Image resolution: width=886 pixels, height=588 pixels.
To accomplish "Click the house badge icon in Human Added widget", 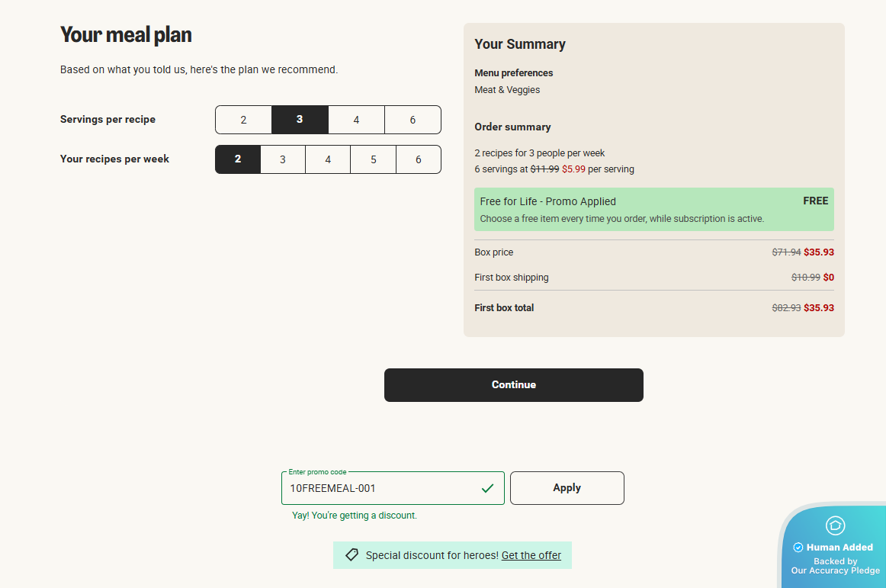I will point(836,525).
